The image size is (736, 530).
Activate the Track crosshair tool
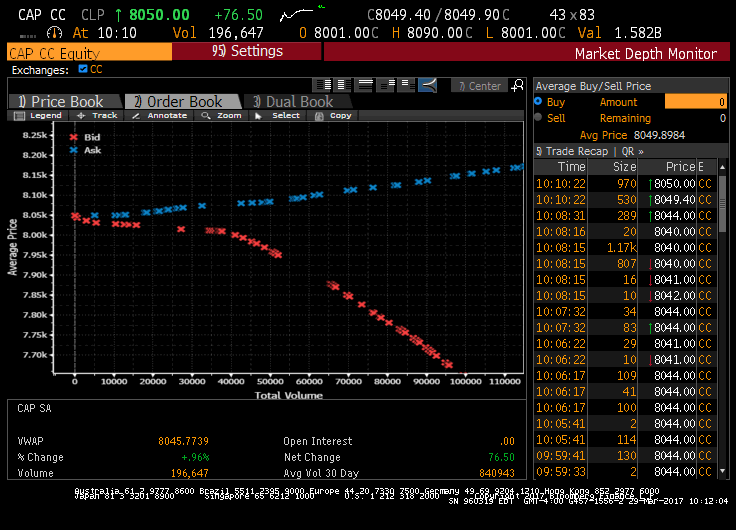[97, 115]
